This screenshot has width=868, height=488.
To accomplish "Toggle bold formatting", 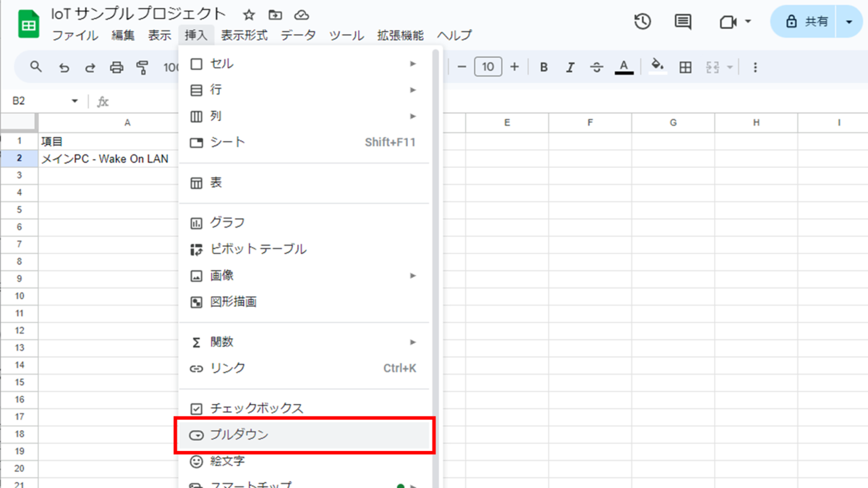I will [x=544, y=67].
